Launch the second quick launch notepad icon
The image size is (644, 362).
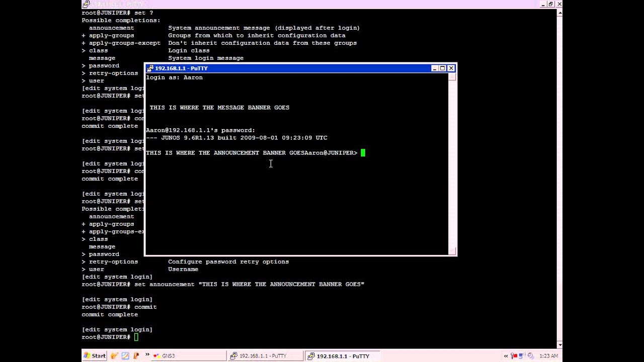pyautogui.click(x=125, y=356)
